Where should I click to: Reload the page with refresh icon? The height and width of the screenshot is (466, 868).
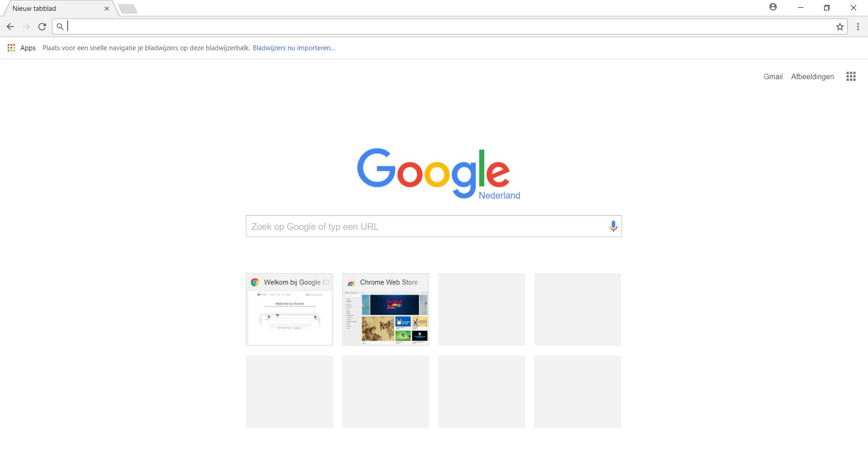[x=42, y=27]
